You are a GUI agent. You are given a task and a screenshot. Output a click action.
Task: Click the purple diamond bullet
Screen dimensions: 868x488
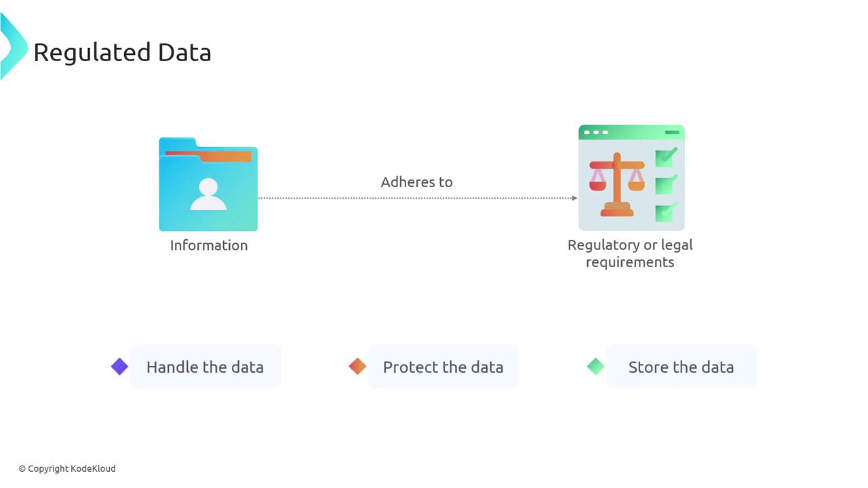[x=119, y=367]
